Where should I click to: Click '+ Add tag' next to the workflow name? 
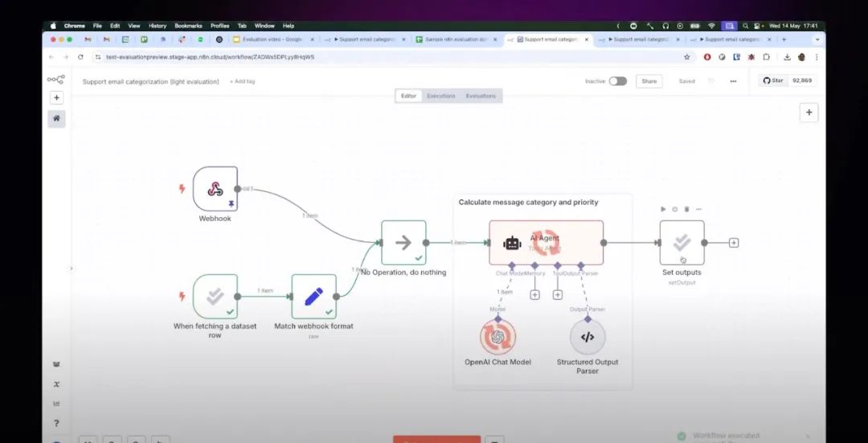(243, 81)
